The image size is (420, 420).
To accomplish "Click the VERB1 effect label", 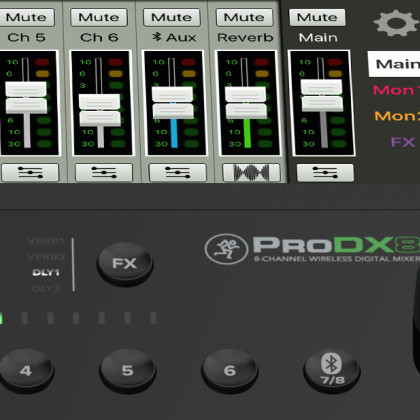I will tap(46, 241).
